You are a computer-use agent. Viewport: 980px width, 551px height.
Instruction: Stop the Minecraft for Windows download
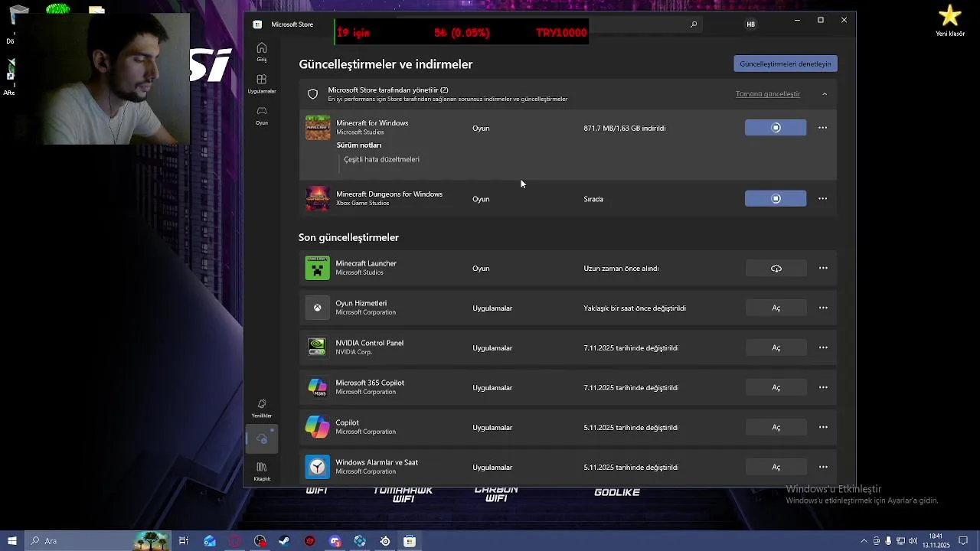pos(776,128)
